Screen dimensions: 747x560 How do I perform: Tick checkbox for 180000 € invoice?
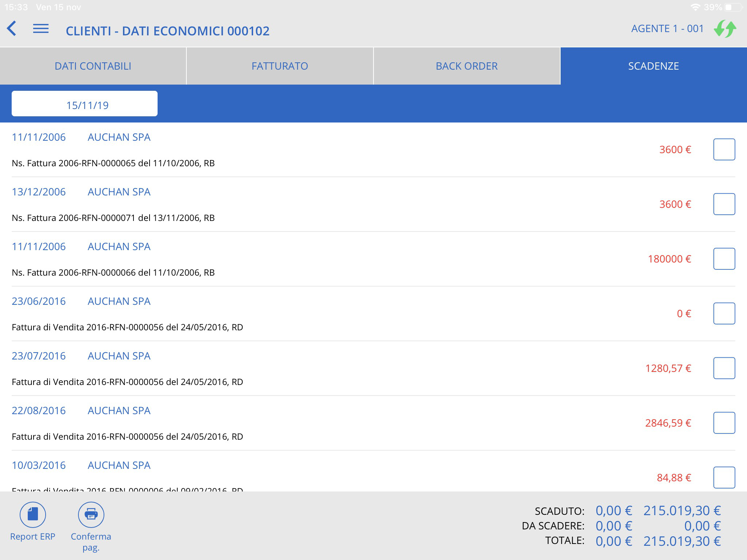pyautogui.click(x=724, y=259)
